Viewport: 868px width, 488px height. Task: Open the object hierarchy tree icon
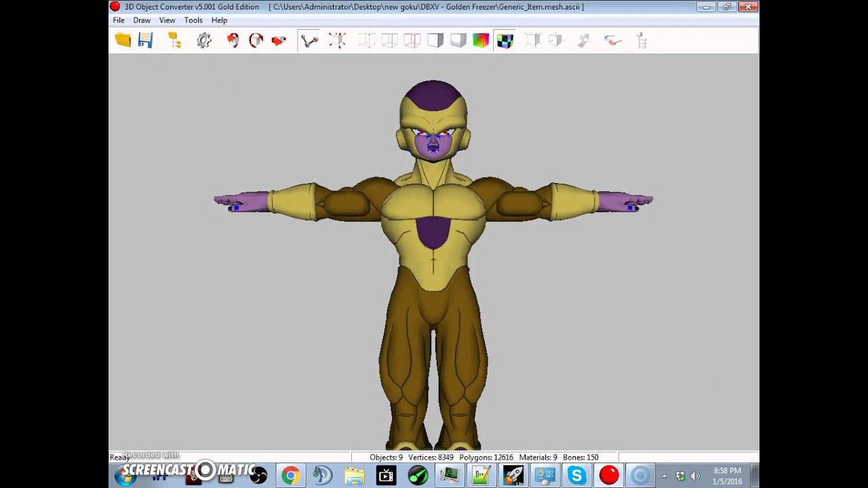coord(174,41)
